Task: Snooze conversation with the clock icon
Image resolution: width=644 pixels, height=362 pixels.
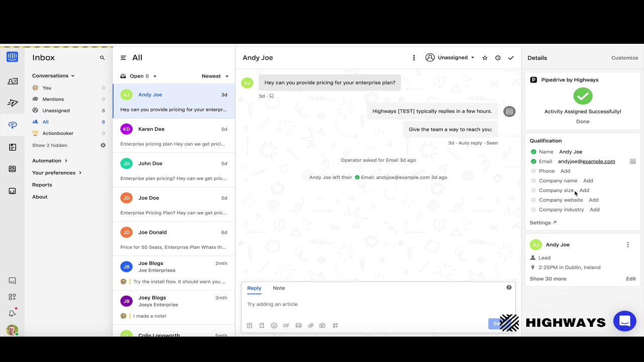Action: (x=498, y=58)
